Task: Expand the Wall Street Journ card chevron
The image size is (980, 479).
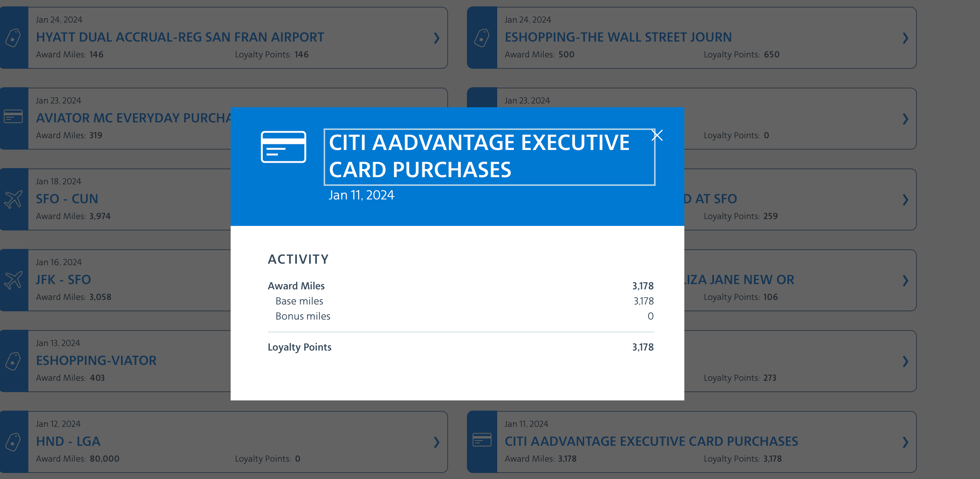Action: coord(906,39)
